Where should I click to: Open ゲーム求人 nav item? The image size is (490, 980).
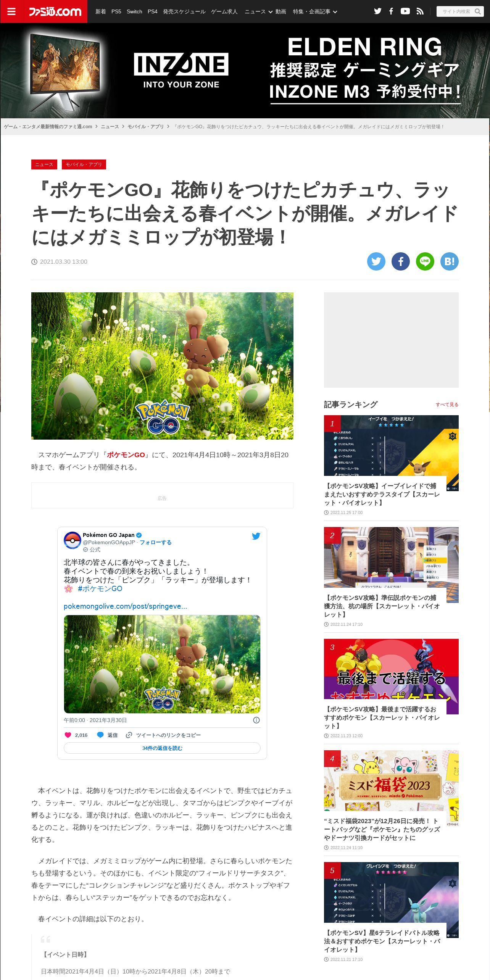(224, 11)
